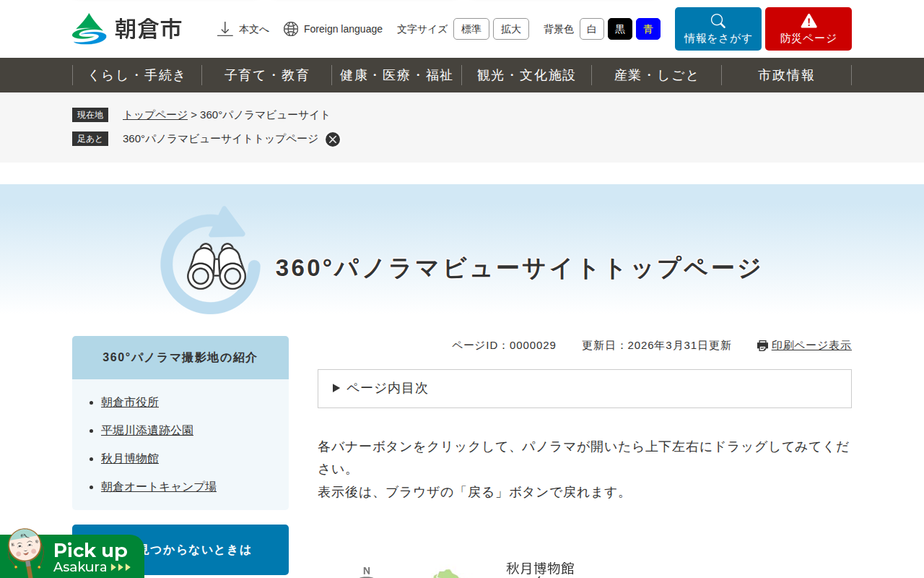Choose black 黒 background color
Screen dimensions: 924x578
click(x=620, y=29)
